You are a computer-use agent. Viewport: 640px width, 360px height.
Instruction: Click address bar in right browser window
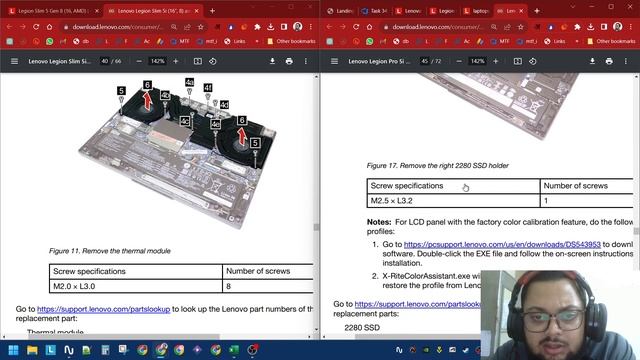[438, 27]
